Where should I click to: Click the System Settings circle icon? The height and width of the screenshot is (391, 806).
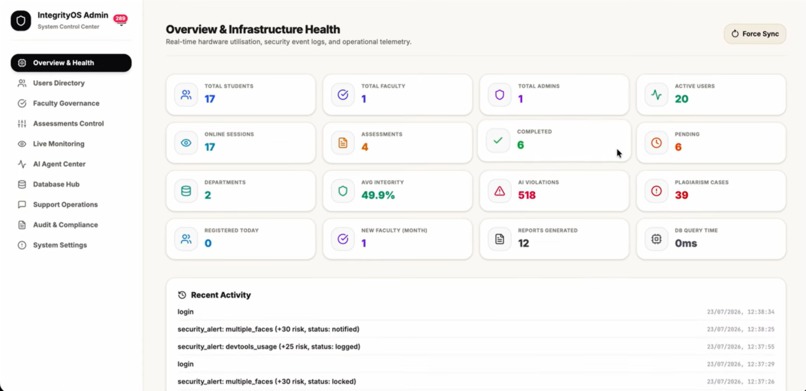tap(22, 245)
